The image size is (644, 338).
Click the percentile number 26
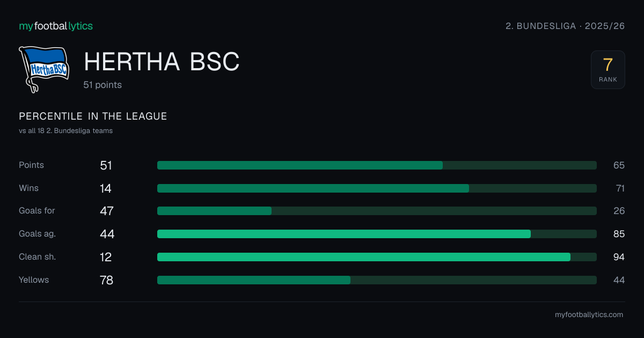619,211
